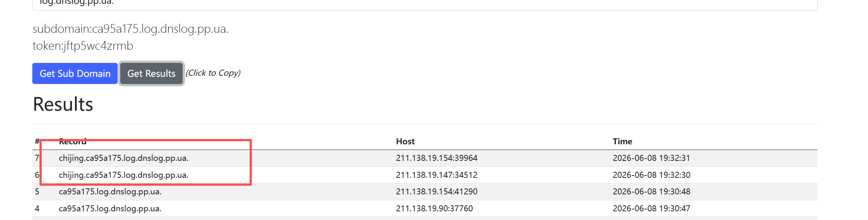Click the Results heading

point(63,104)
